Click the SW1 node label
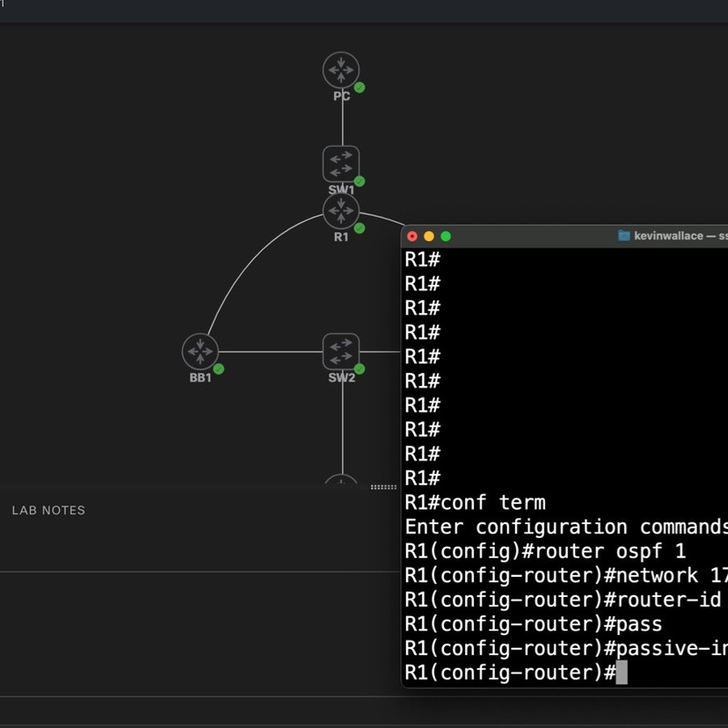728x728 pixels. (x=341, y=189)
